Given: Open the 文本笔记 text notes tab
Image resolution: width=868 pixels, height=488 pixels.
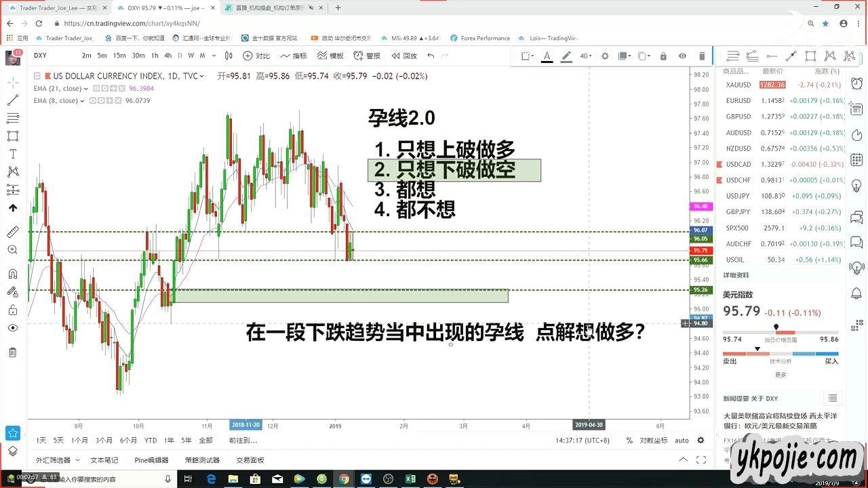Looking at the screenshot, I should point(104,460).
